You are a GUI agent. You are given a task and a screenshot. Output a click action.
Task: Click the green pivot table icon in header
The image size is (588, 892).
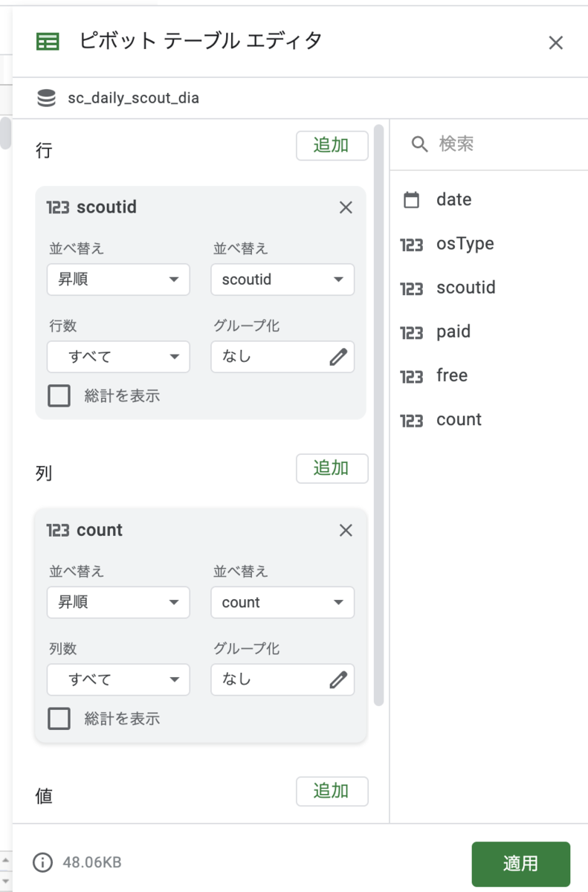[48, 42]
